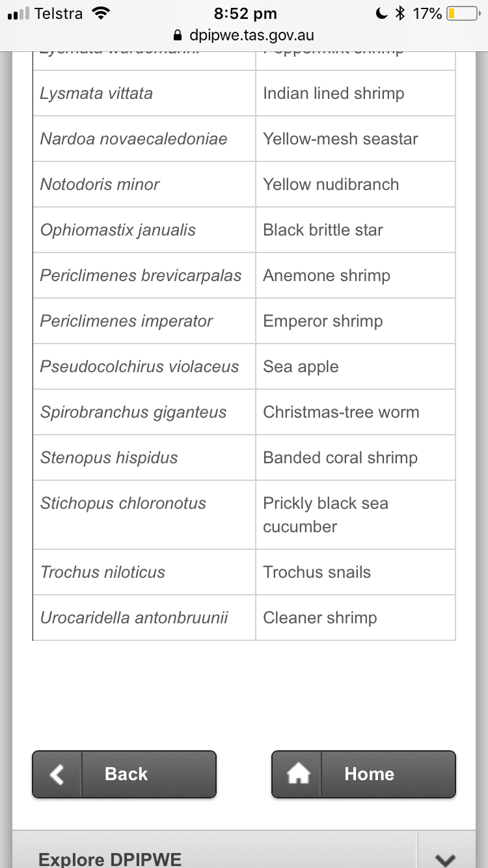
Task: Tap the padlock icon beside the URL
Action: [178, 35]
